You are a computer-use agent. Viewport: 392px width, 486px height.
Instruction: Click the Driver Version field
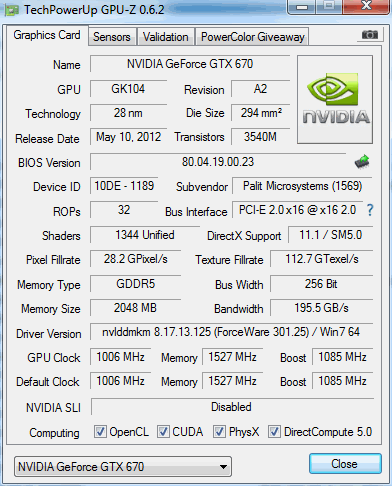pos(231,332)
